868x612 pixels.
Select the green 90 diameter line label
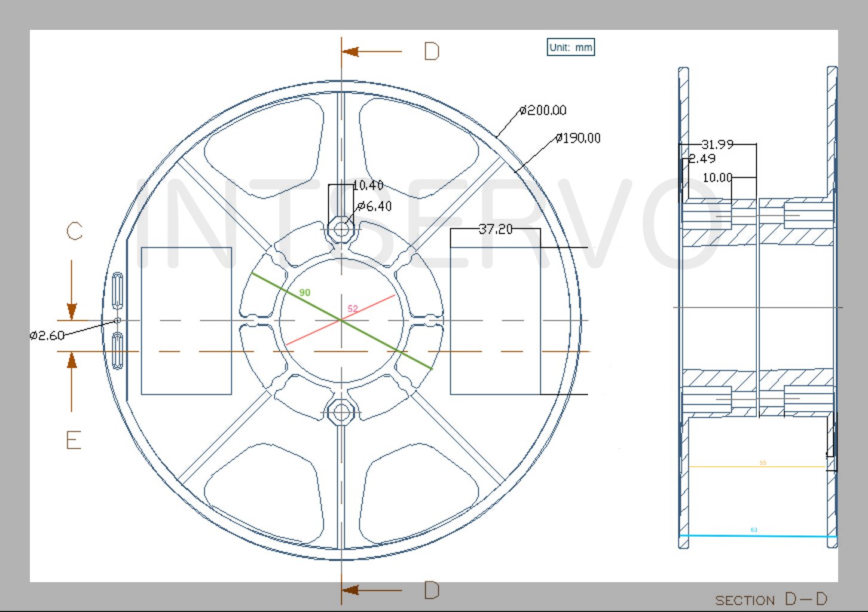(305, 292)
